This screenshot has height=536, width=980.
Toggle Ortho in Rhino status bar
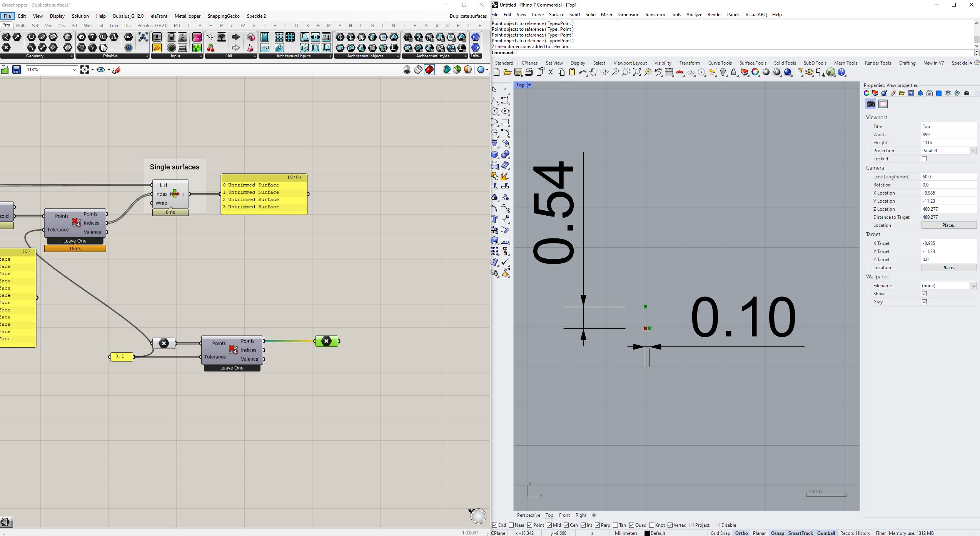741,533
